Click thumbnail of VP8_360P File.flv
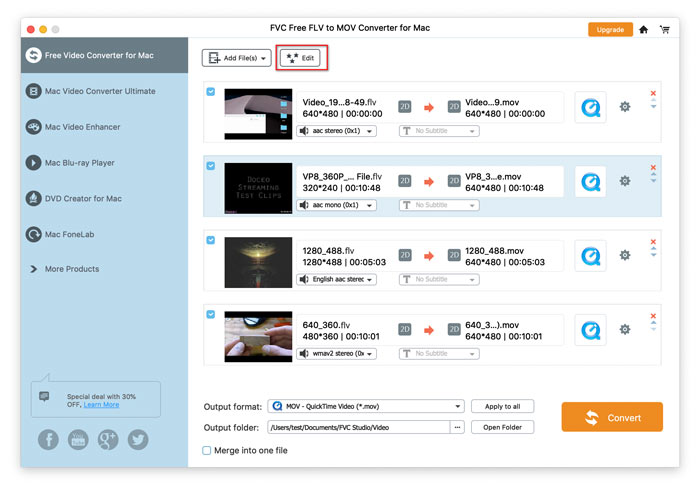This screenshot has height=491, width=700. 258,188
